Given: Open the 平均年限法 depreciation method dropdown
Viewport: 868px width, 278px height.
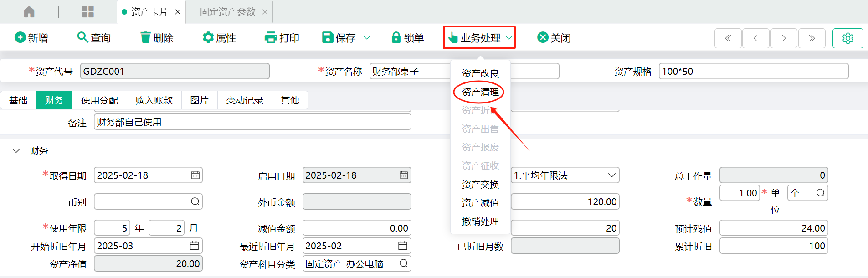Looking at the screenshot, I should click(565, 175).
